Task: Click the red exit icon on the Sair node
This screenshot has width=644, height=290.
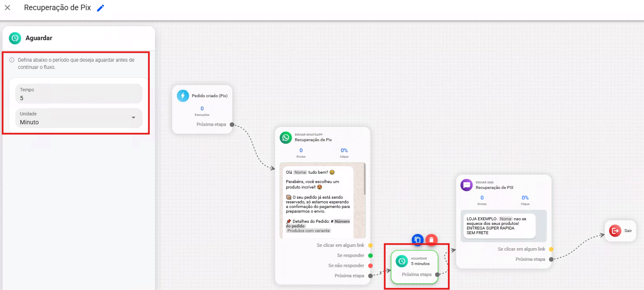Action: [x=615, y=231]
